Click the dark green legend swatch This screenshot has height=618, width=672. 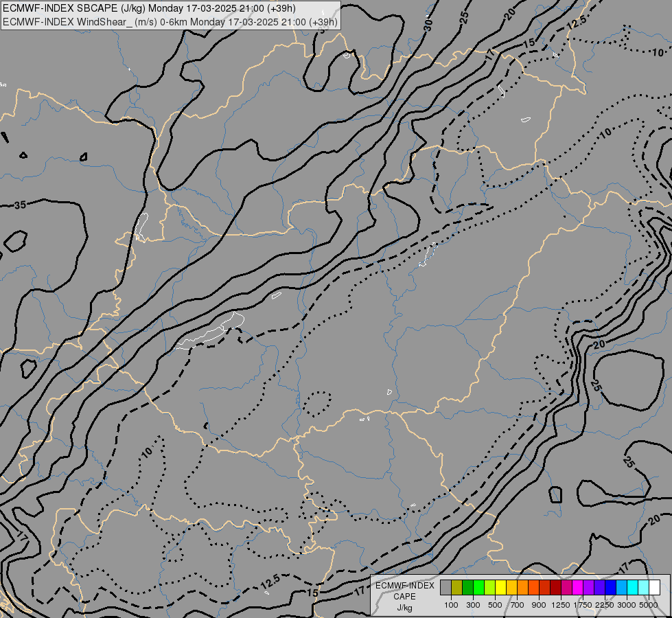click(468, 587)
